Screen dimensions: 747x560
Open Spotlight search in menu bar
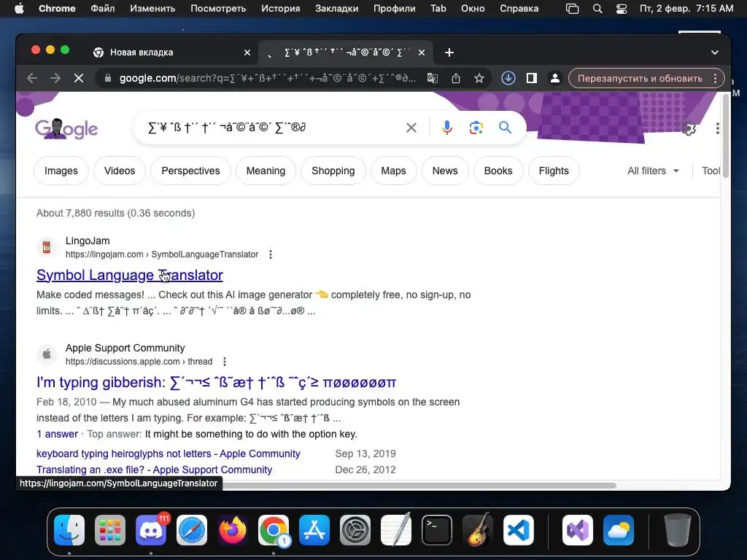(597, 9)
